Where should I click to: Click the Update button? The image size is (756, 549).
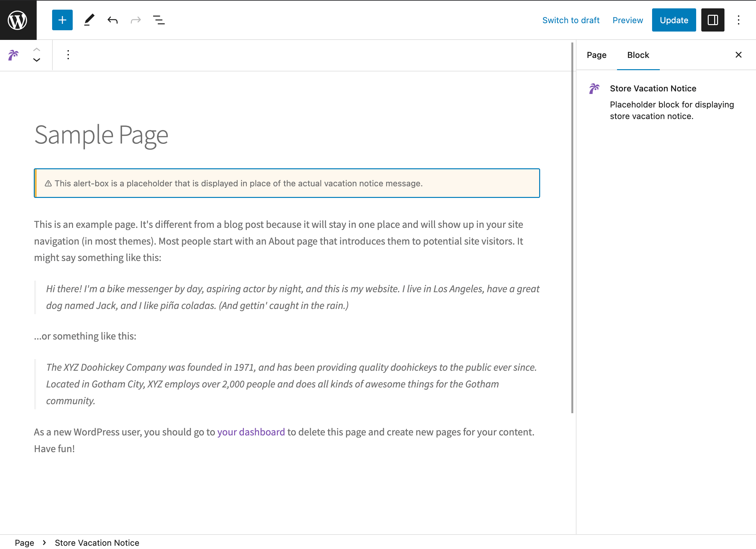point(674,21)
